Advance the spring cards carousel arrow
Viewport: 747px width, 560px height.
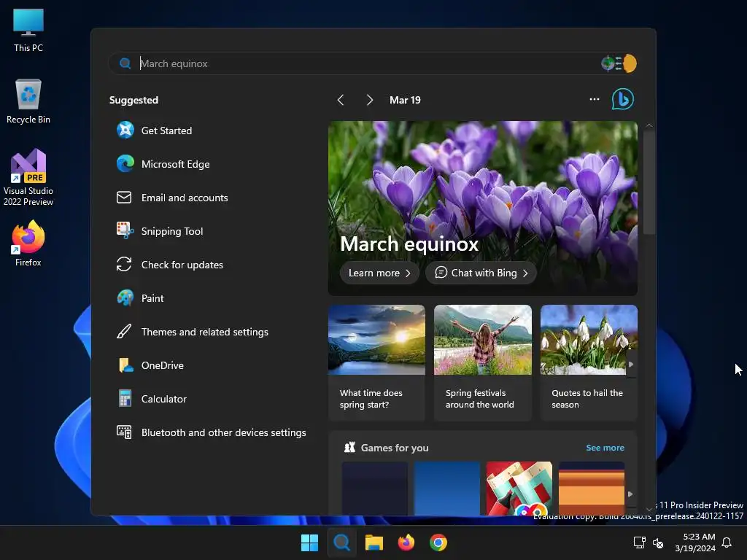pyautogui.click(x=631, y=365)
